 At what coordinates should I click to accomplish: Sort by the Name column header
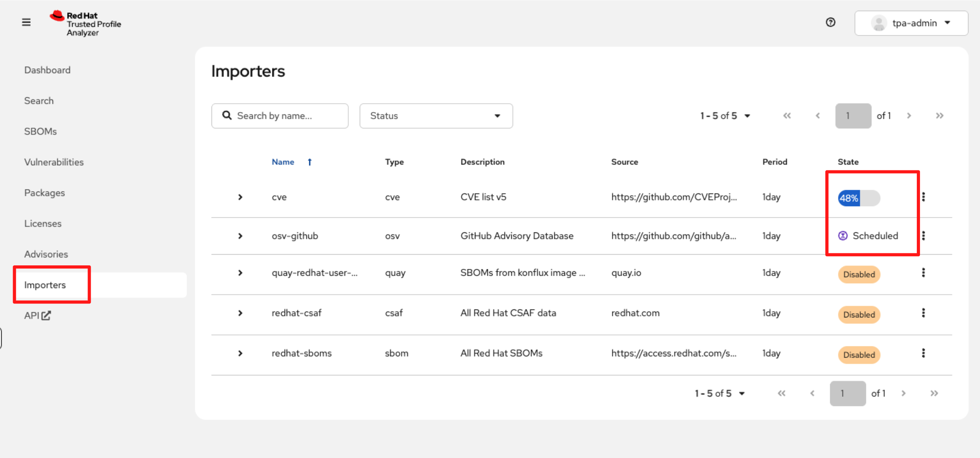pos(283,162)
